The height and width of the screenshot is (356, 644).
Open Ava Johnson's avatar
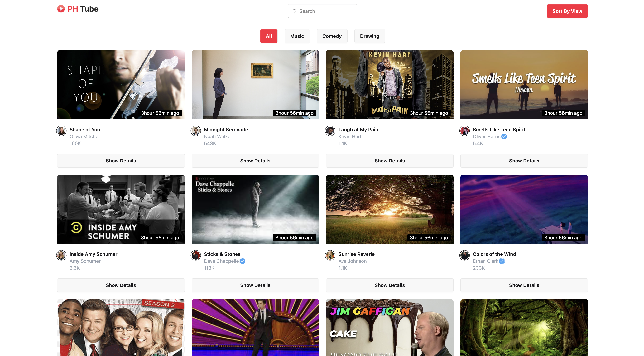[330, 255]
